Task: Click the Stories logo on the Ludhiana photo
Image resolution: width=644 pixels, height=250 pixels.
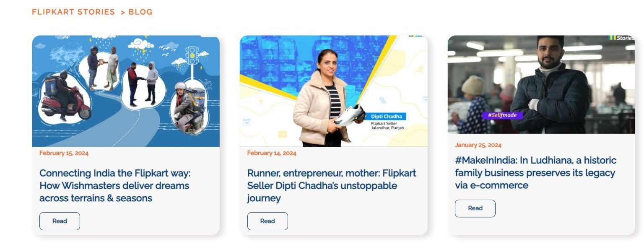Action: [x=621, y=38]
